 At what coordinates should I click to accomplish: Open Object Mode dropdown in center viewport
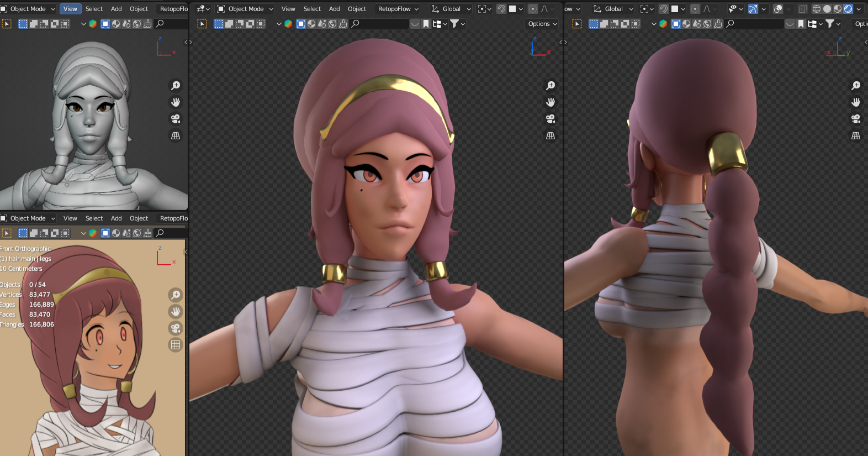[x=246, y=9]
